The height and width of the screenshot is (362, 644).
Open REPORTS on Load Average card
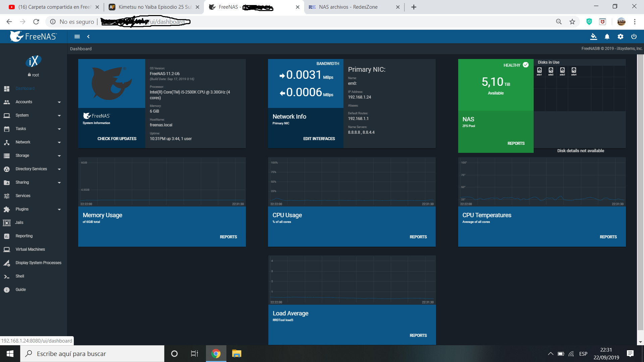pos(418,336)
